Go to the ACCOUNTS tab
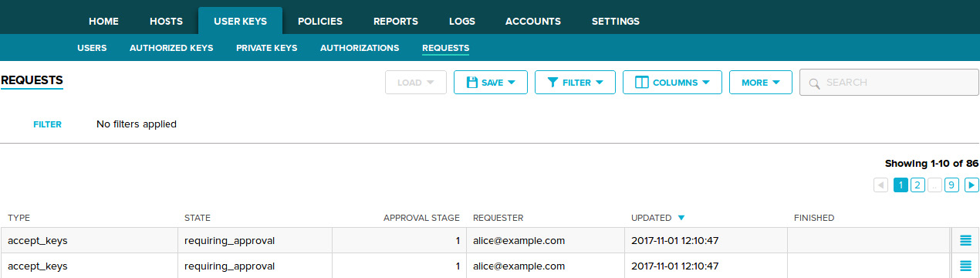 point(533,21)
